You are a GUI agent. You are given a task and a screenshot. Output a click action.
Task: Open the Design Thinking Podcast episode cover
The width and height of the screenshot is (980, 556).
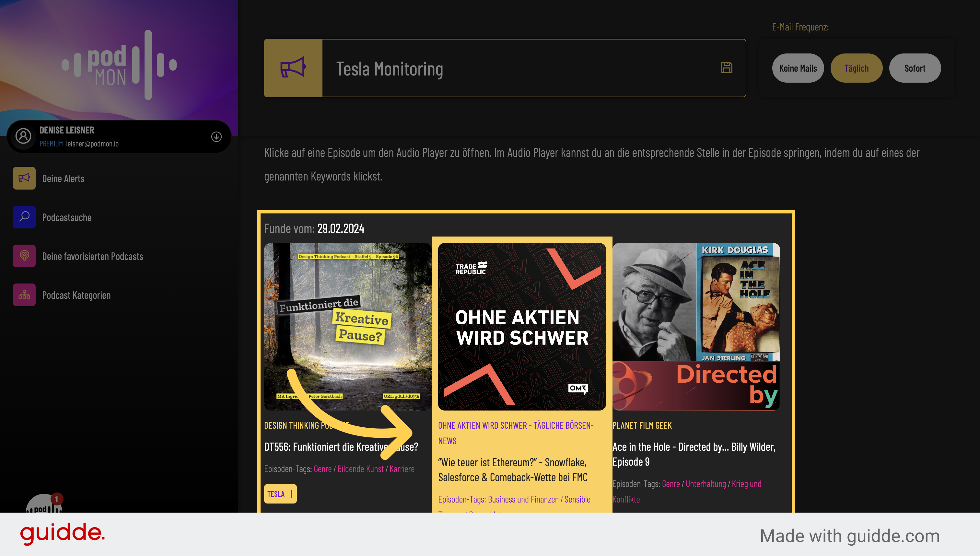point(347,327)
